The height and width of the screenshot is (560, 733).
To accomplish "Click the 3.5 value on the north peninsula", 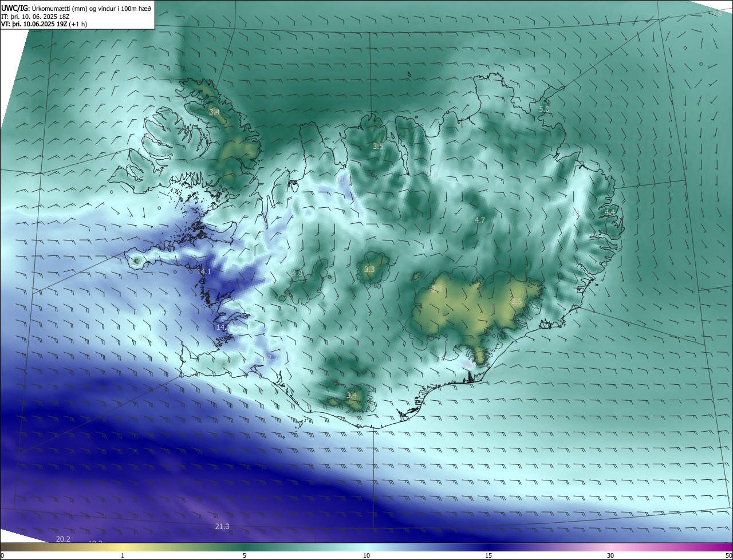I will 378,147.
